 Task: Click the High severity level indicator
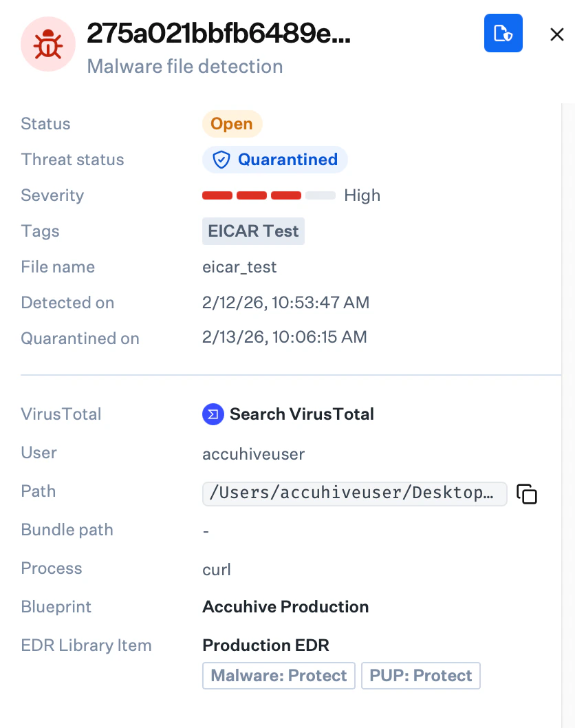pos(362,195)
